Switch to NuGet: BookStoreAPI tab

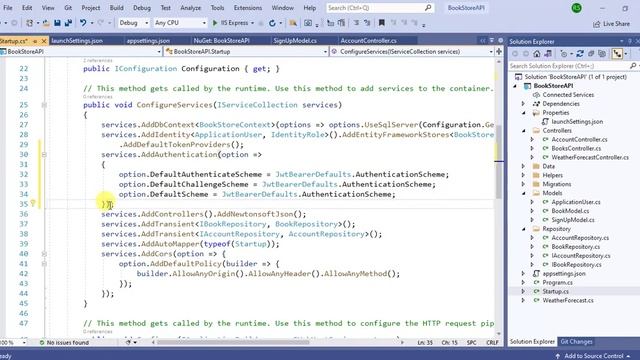(x=222, y=41)
